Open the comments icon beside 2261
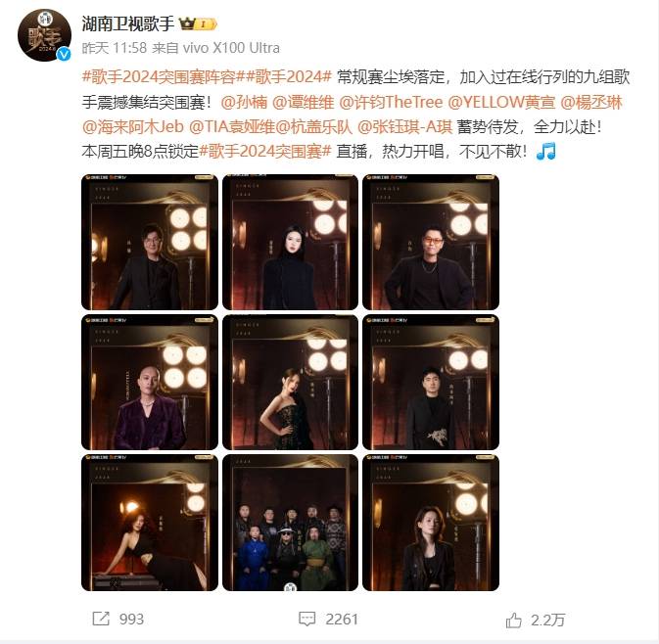The height and width of the screenshot is (644, 659). pos(306,619)
